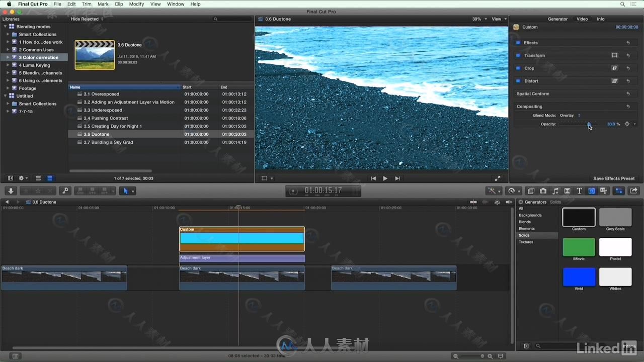Toggle Crop enable checkbox
This screenshot has width=644, height=362.
[518, 68]
